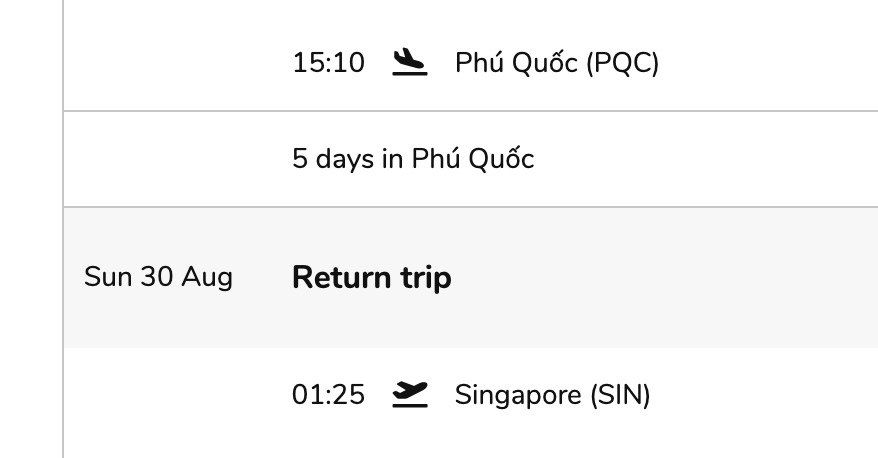Click the word 'Singapore' in the departure row
The height and width of the screenshot is (458, 878).
518,395
